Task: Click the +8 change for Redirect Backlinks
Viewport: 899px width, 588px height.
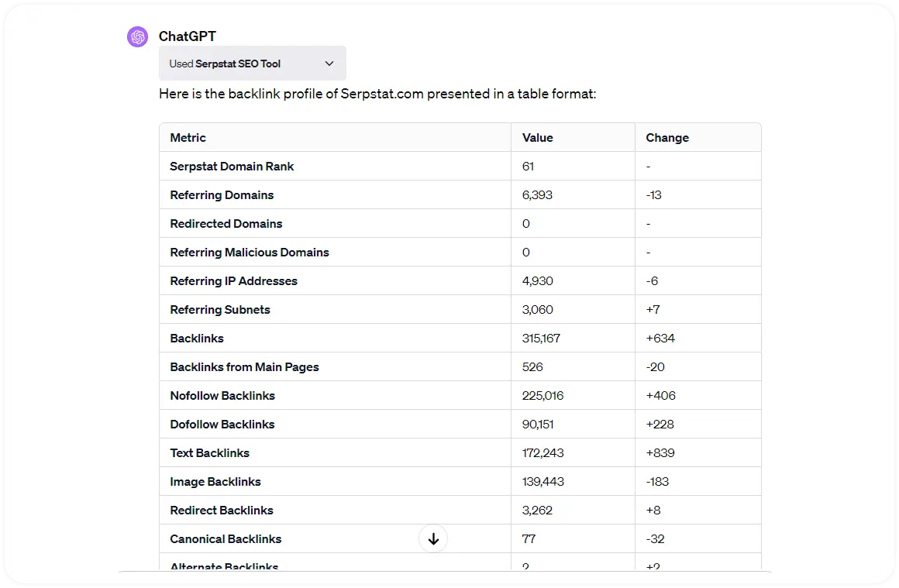Action: [653, 510]
